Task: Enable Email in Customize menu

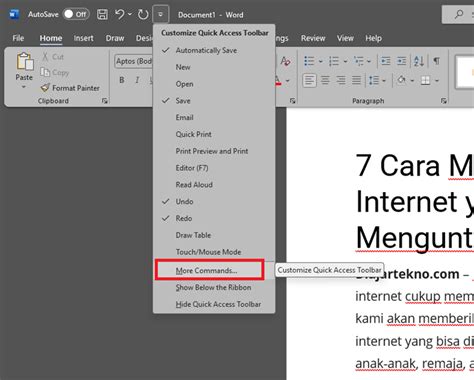Action: point(214,117)
